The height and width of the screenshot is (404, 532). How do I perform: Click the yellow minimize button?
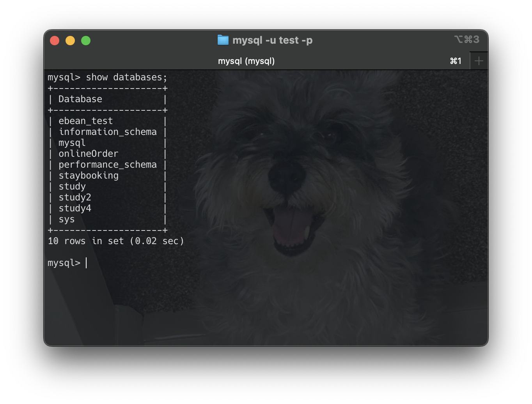click(70, 40)
